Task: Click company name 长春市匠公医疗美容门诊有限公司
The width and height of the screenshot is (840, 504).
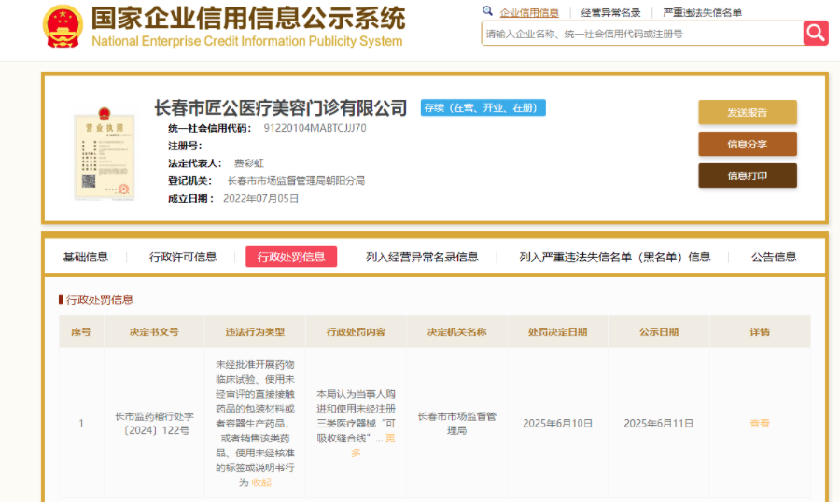Action: coord(281,107)
